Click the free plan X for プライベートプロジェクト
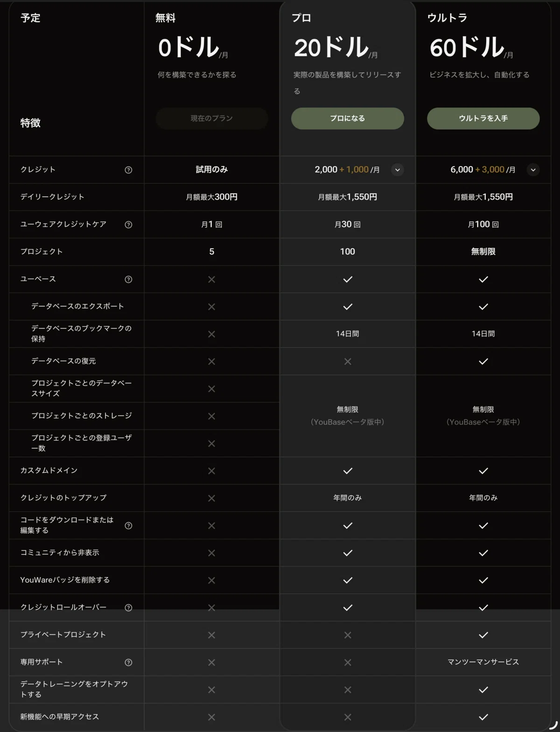Screen dimensions: 560x732 point(211,635)
